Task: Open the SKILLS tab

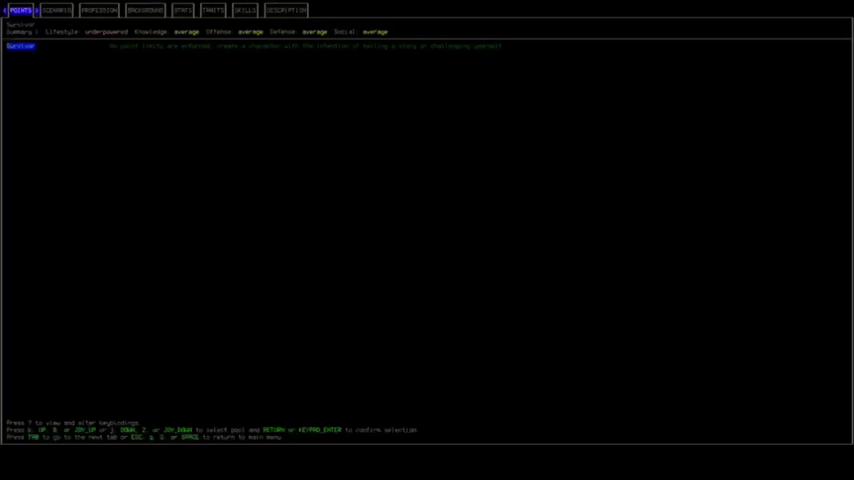Action: click(245, 10)
